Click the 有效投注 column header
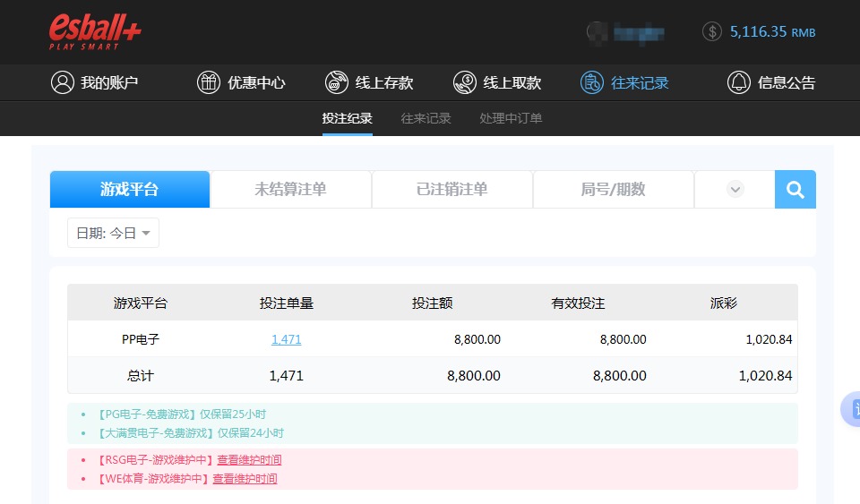Screen dimensions: 860x504 tap(578, 303)
